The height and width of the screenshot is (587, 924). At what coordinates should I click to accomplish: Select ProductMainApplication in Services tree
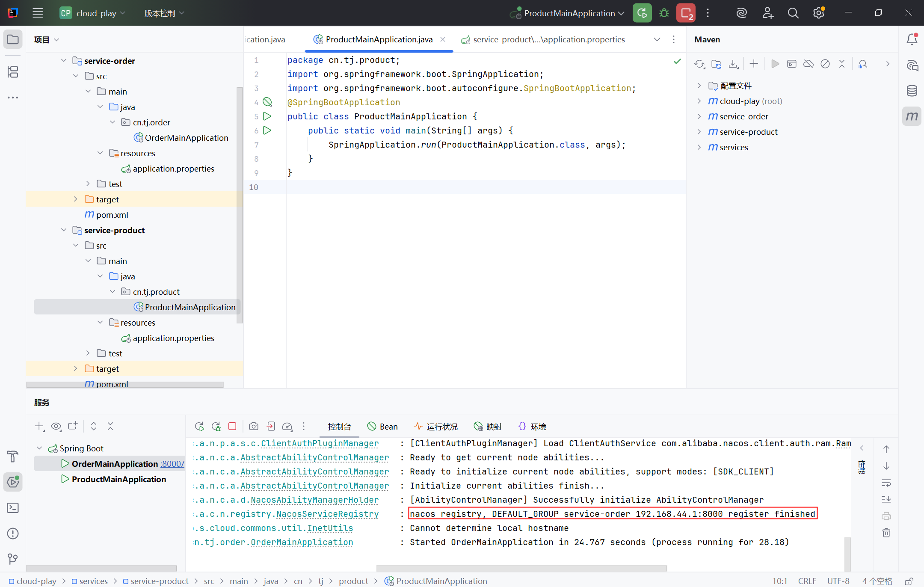(118, 479)
